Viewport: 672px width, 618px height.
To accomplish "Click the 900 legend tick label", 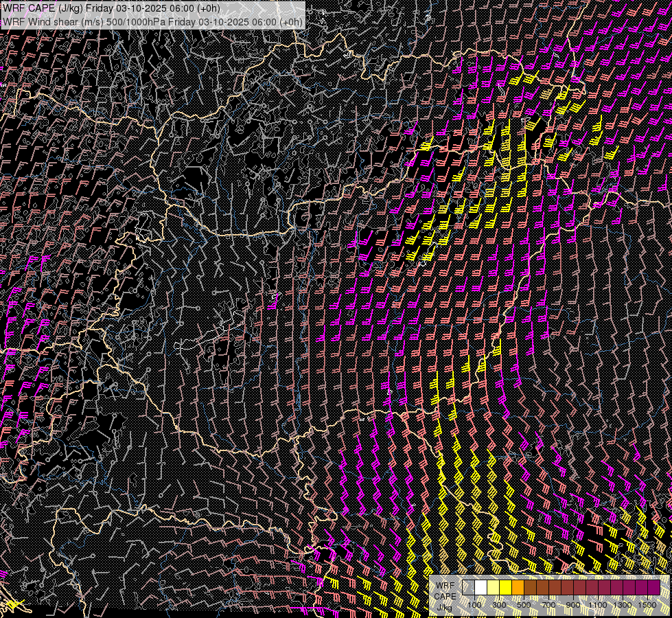I will 573,604.
